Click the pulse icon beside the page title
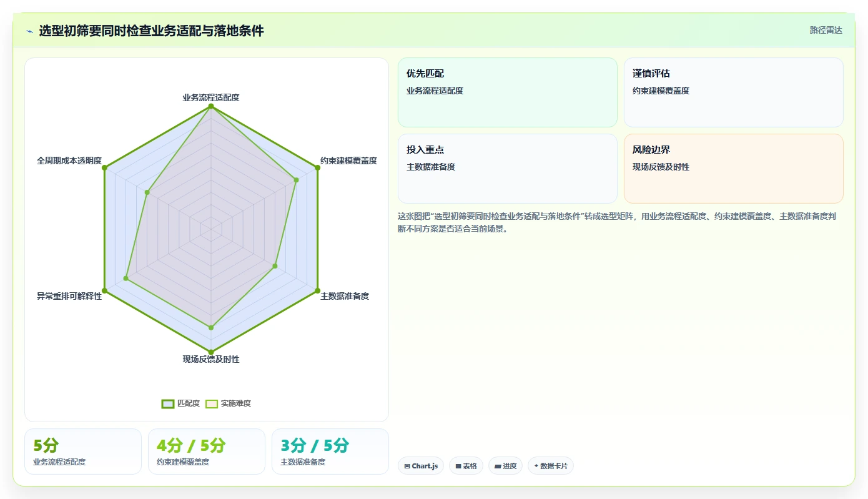Viewport: 868px width, 499px height. (30, 31)
